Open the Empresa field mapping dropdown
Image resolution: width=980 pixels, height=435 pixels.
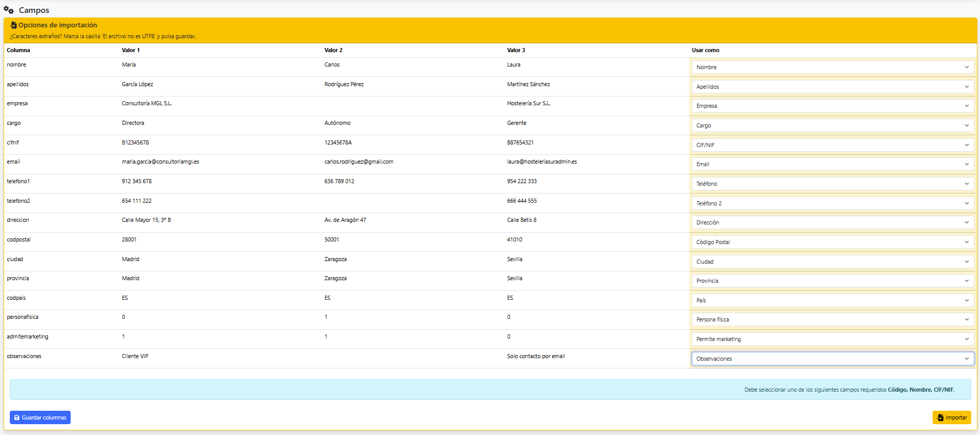tap(833, 106)
